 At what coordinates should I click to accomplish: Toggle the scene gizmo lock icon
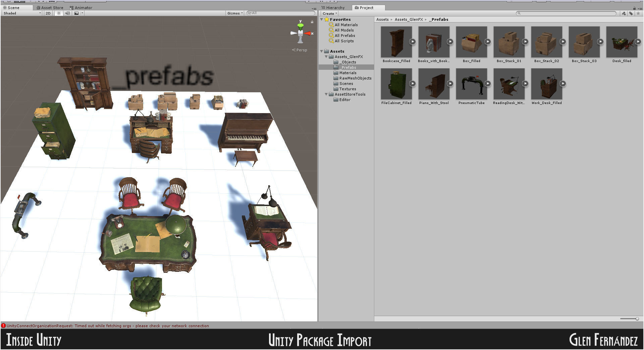(312, 22)
